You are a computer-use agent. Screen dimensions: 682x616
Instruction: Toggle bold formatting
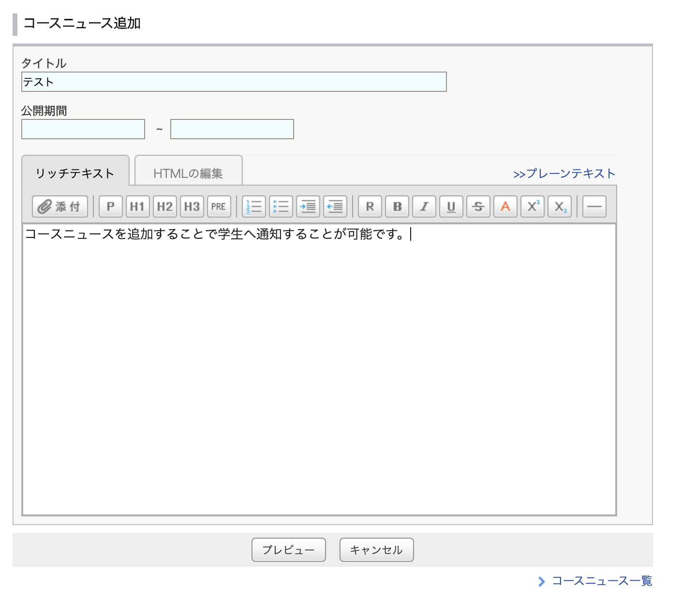tap(397, 206)
